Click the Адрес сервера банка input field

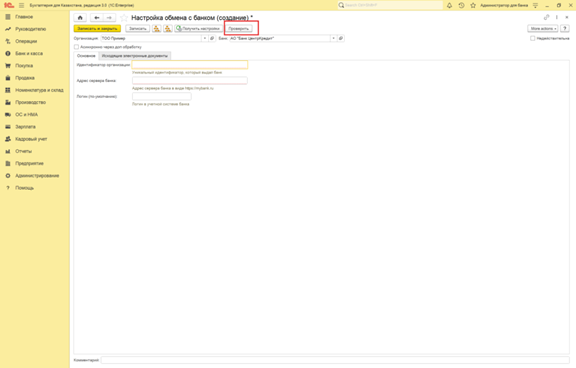[190, 80]
